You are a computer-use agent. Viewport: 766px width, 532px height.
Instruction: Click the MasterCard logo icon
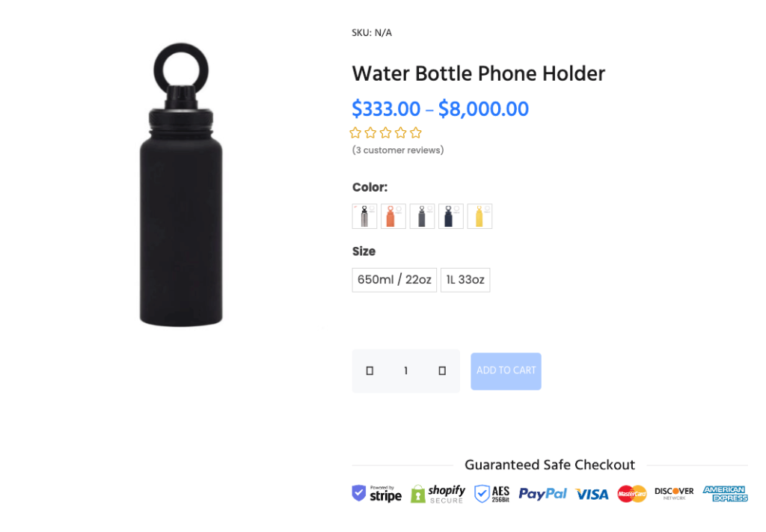(x=631, y=494)
